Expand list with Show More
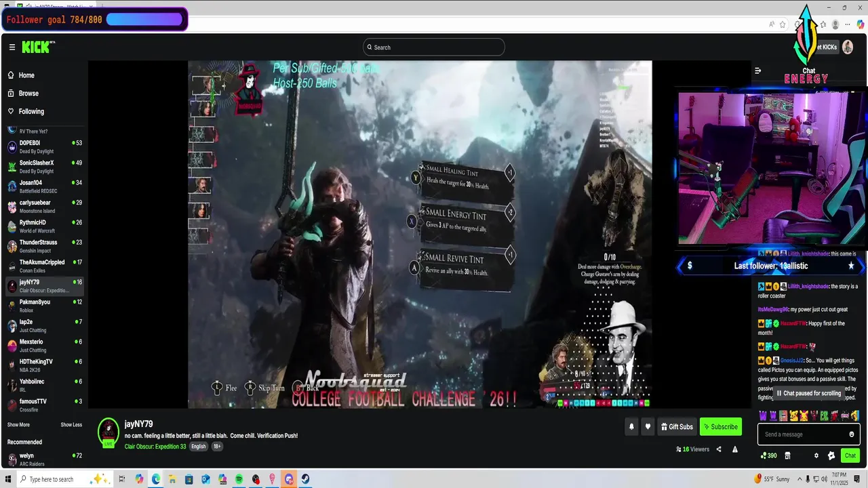 click(18, 425)
